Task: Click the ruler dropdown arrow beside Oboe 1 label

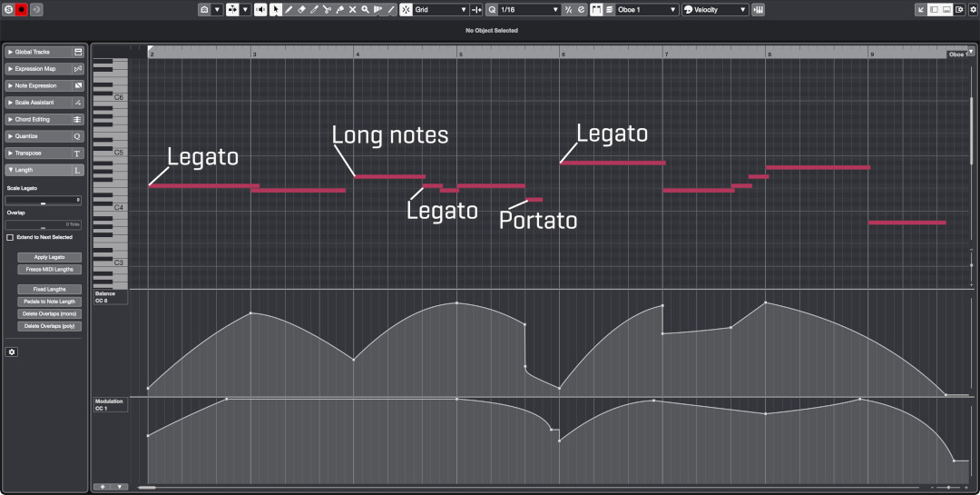Action: tap(971, 51)
